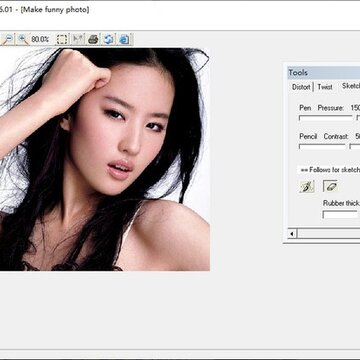The image size is (360, 360).
Task: Click the Pencil slider track
Action: tap(322, 146)
